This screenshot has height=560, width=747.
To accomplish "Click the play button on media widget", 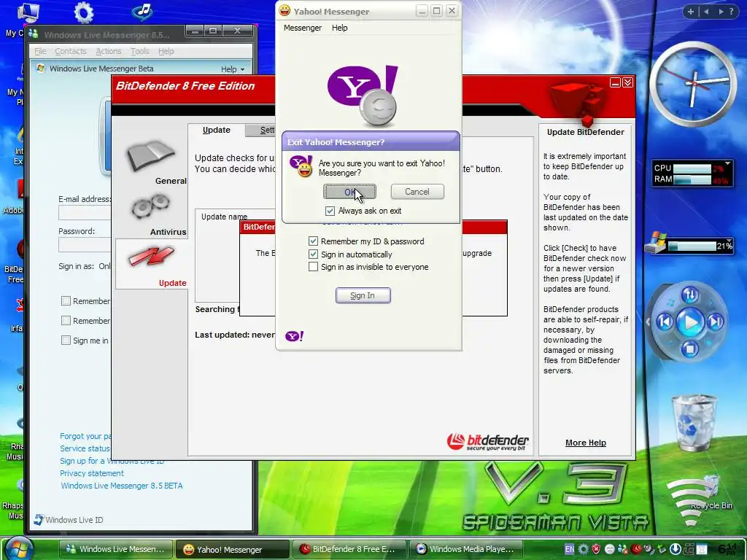I will [x=690, y=322].
